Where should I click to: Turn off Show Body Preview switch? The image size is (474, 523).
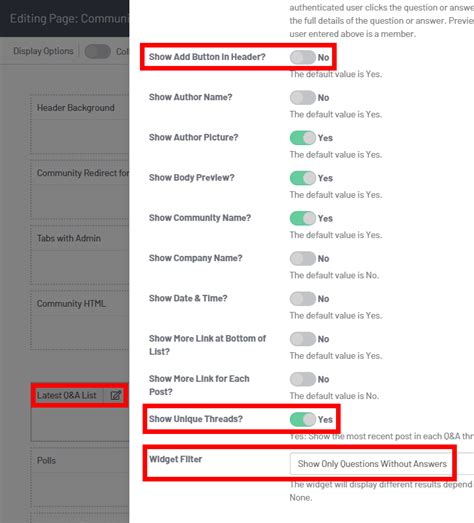click(x=303, y=178)
